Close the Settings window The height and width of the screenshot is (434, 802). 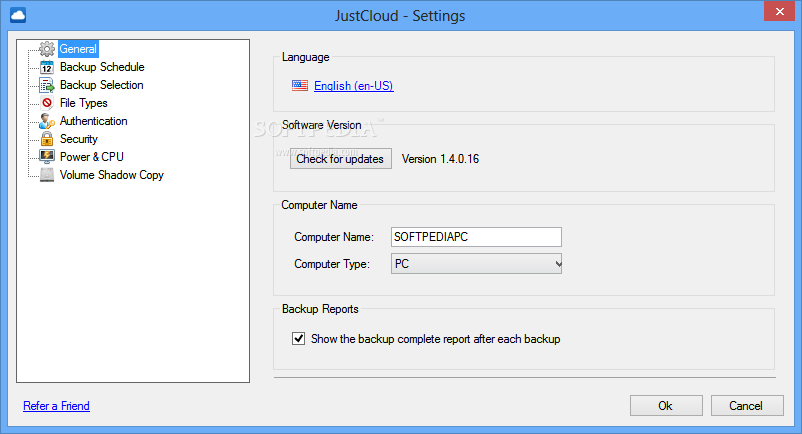tap(779, 11)
